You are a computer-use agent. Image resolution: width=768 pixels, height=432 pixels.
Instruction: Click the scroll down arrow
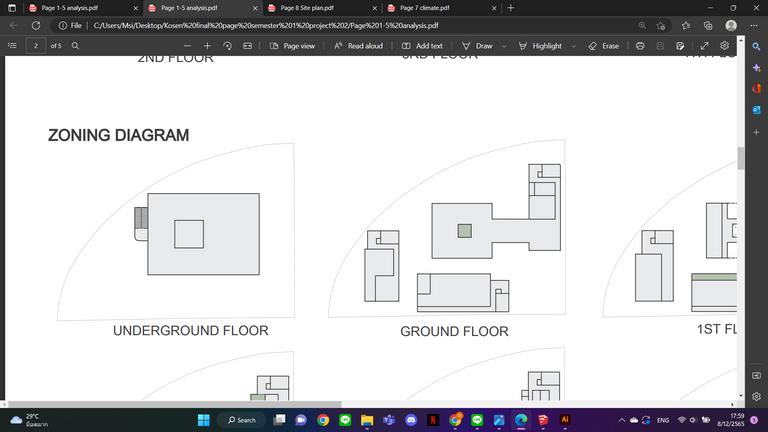tap(741, 396)
